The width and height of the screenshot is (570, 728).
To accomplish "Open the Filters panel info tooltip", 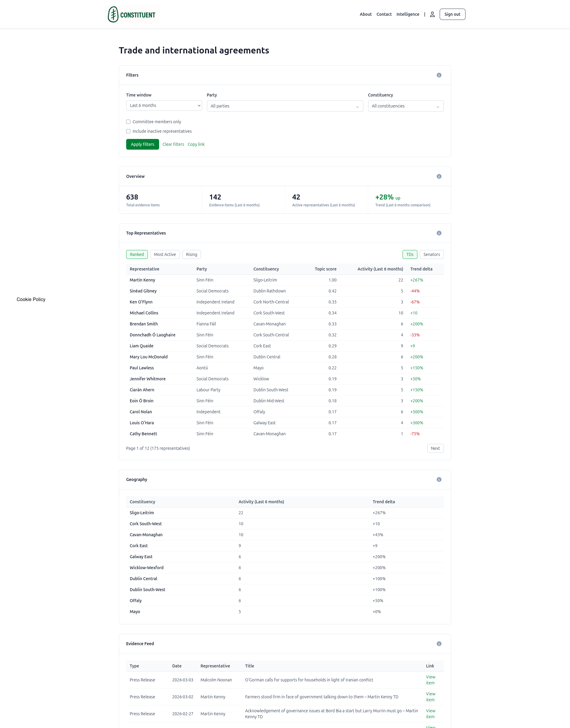I will tap(439, 75).
